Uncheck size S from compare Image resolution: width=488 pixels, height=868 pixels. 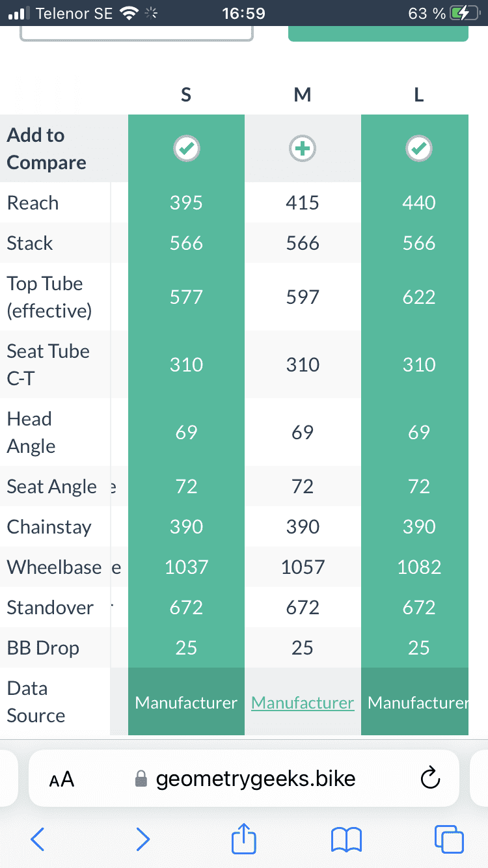click(x=186, y=149)
